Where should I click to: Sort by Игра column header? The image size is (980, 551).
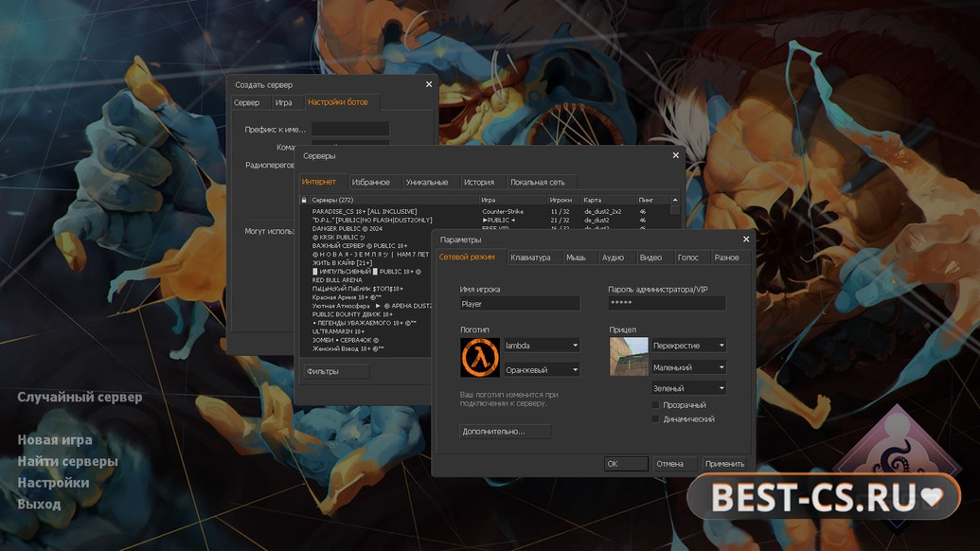tap(513, 200)
